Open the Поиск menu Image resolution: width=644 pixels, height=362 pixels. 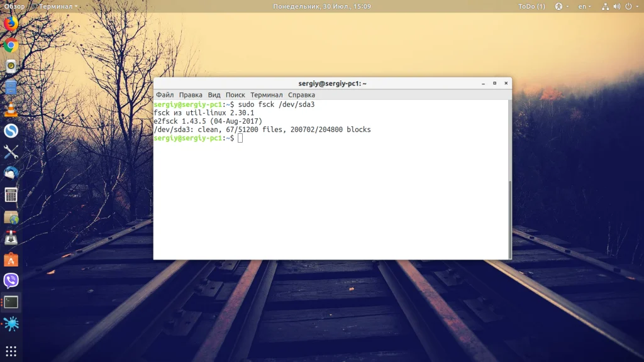click(235, 95)
